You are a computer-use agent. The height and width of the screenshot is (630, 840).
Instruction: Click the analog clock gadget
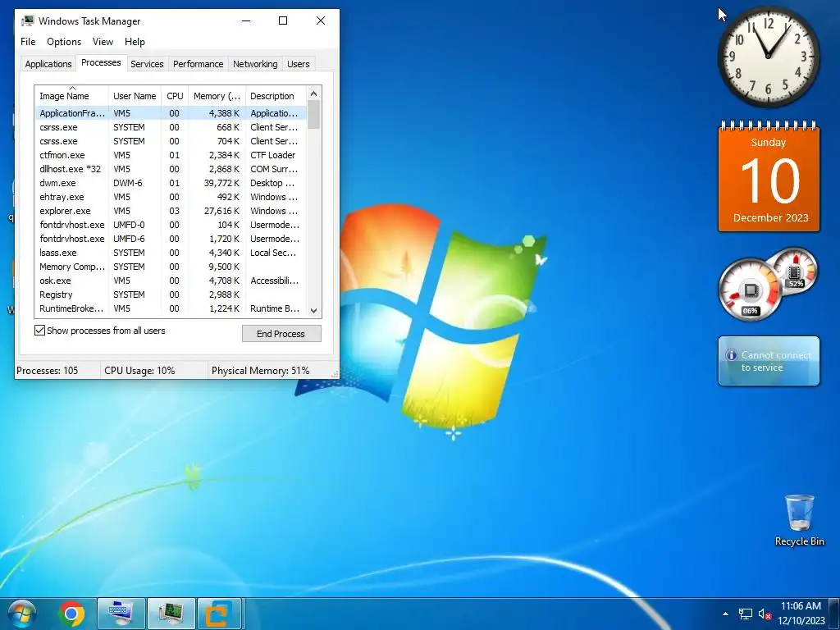[x=768, y=57]
